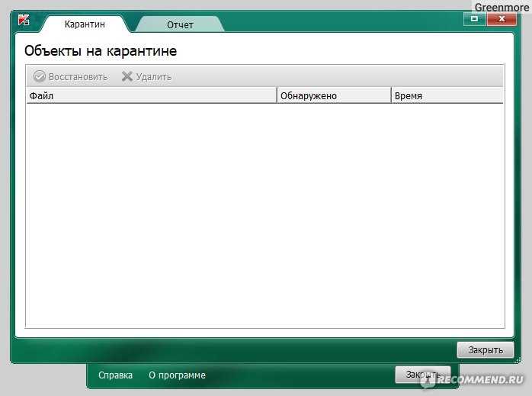
Task: Close the window with red X button
Action: (x=502, y=18)
